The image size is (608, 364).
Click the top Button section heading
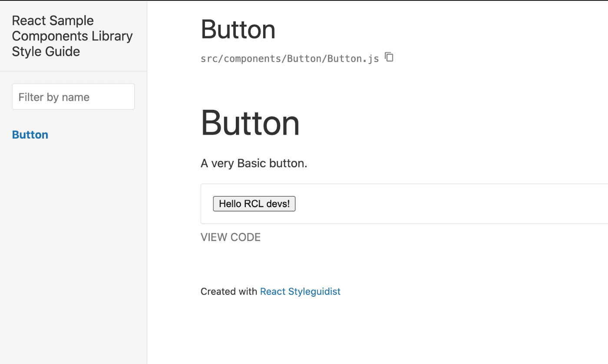pyautogui.click(x=238, y=30)
